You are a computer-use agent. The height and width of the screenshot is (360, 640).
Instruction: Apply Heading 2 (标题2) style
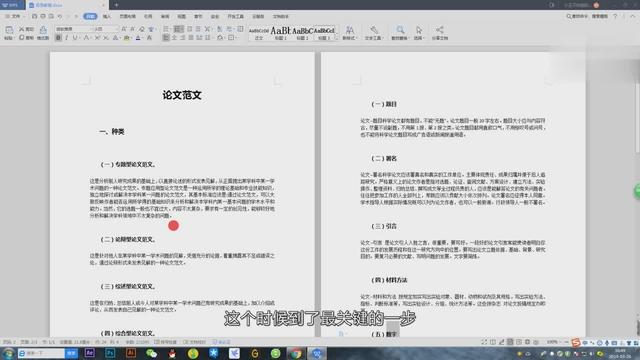click(x=302, y=33)
